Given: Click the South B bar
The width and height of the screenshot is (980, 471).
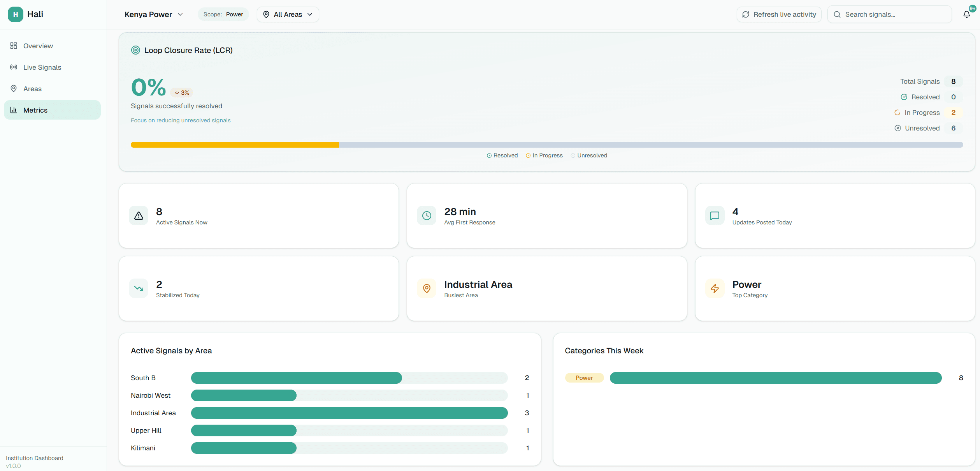Looking at the screenshot, I should tap(297, 378).
